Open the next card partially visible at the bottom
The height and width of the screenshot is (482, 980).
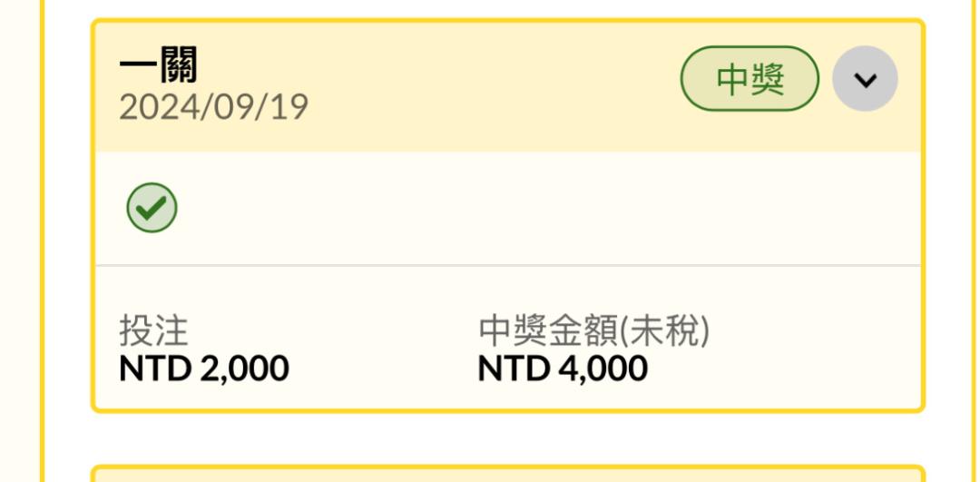[x=508, y=474]
